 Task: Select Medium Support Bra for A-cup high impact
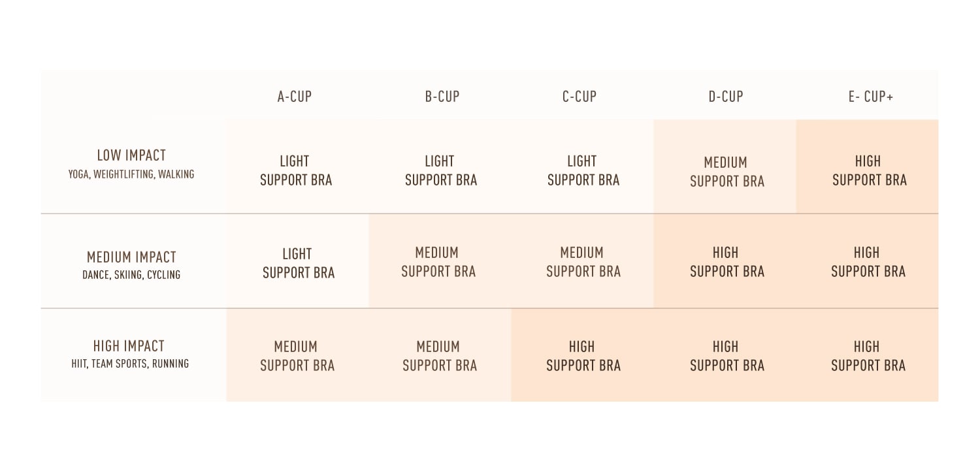(297, 356)
